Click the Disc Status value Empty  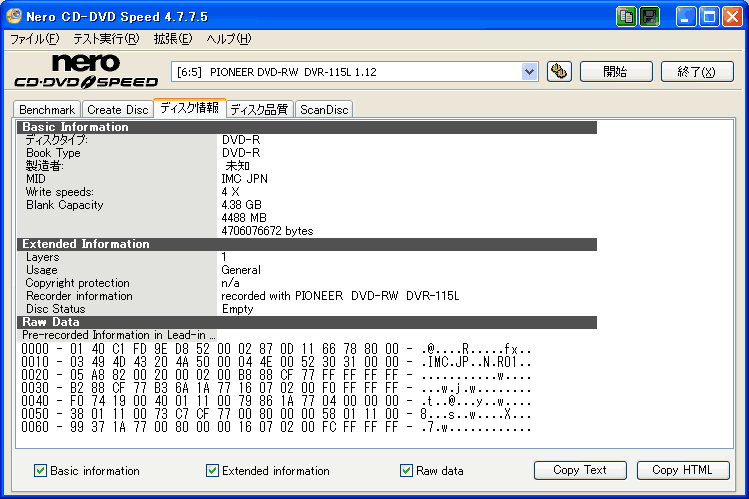pyautogui.click(x=237, y=309)
